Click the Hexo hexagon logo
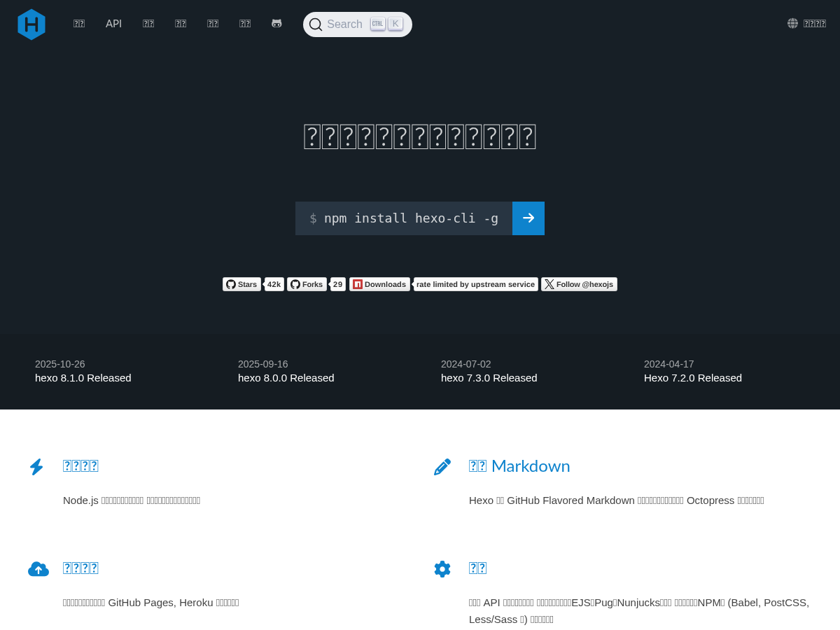840x630 pixels. [x=31, y=24]
